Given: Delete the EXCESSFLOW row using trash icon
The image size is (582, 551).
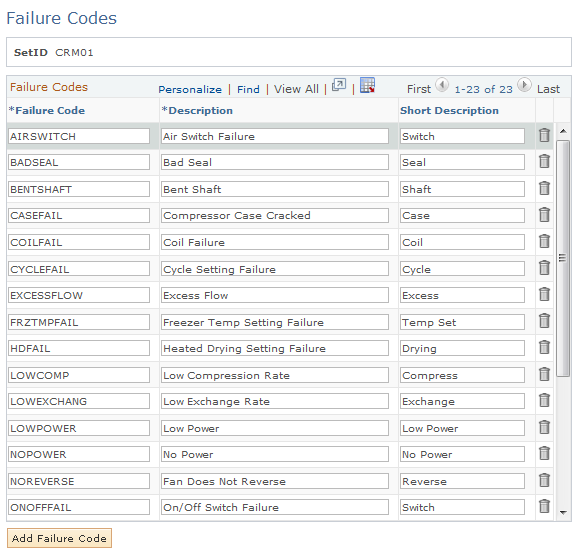Looking at the screenshot, I should 544,294.
